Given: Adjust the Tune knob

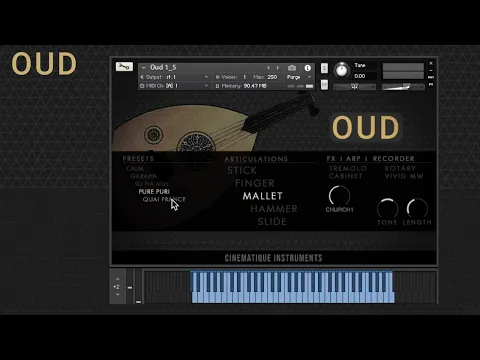Looking at the screenshot, I should (341, 70).
